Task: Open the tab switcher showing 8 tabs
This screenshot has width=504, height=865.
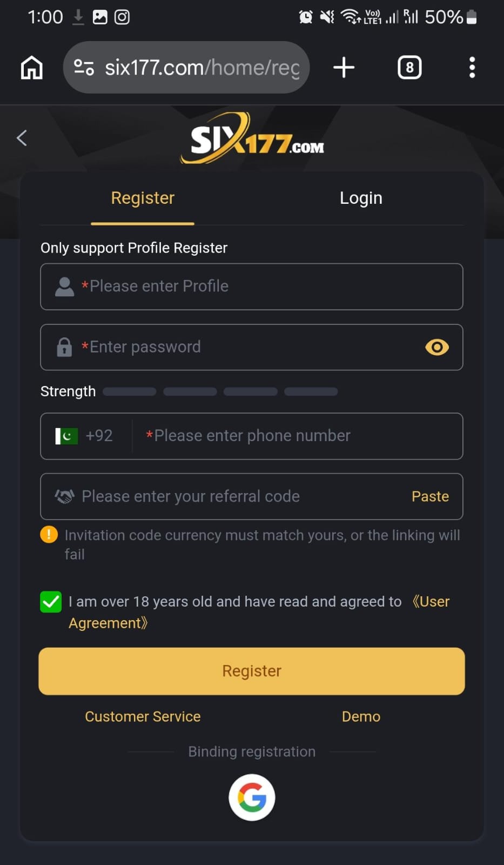Action: (409, 68)
